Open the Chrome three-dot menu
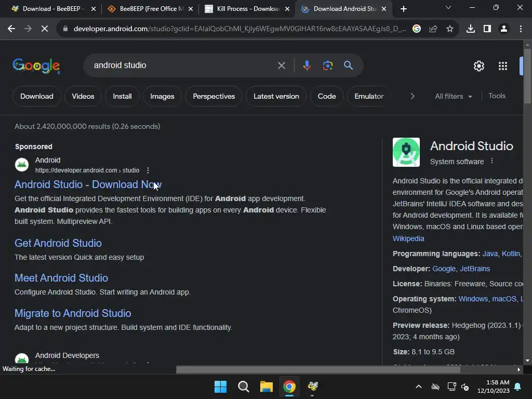Viewport: 532px width, 399px height. (x=521, y=29)
